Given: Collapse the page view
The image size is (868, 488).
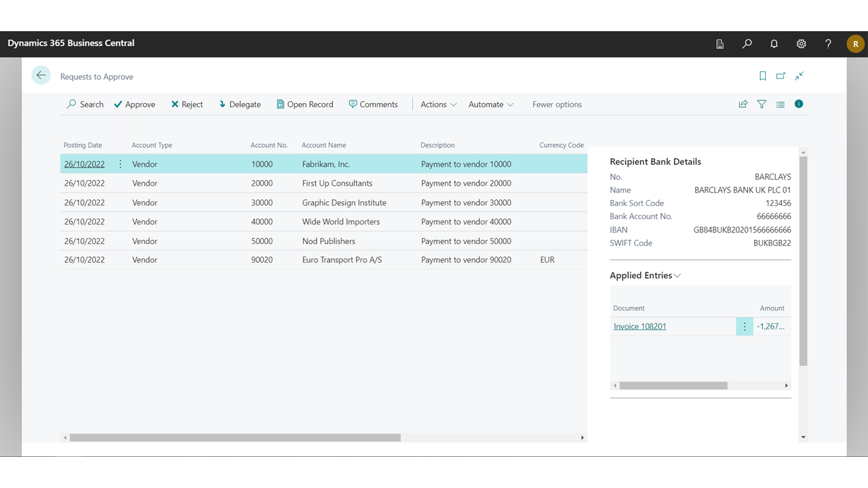Looking at the screenshot, I should click(800, 76).
